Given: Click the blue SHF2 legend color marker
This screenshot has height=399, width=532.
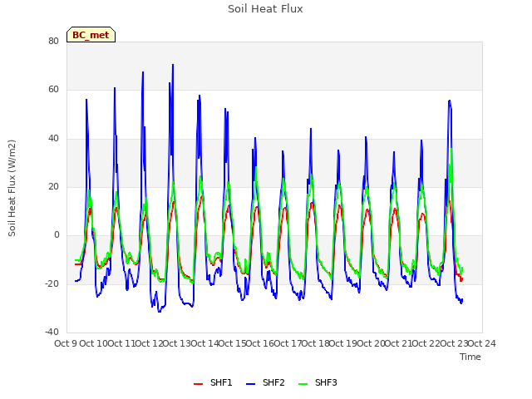Looking at the screenshot, I should pyautogui.click(x=250, y=384).
